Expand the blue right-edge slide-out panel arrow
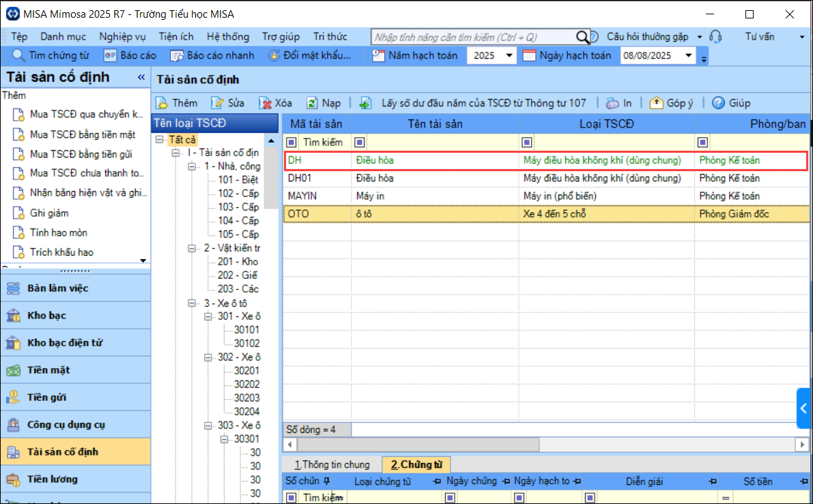 pyautogui.click(x=805, y=408)
